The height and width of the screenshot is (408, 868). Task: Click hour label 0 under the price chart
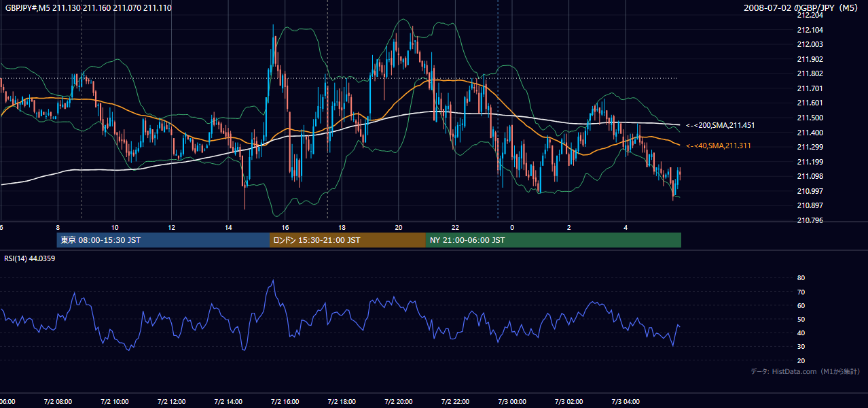(x=513, y=227)
